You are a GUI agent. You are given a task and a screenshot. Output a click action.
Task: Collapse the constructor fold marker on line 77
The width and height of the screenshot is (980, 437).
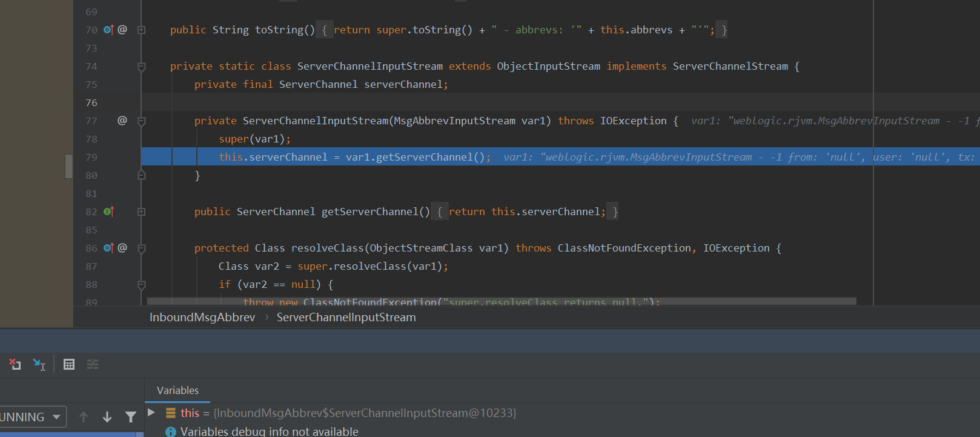pyautogui.click(x=141, y=121)
